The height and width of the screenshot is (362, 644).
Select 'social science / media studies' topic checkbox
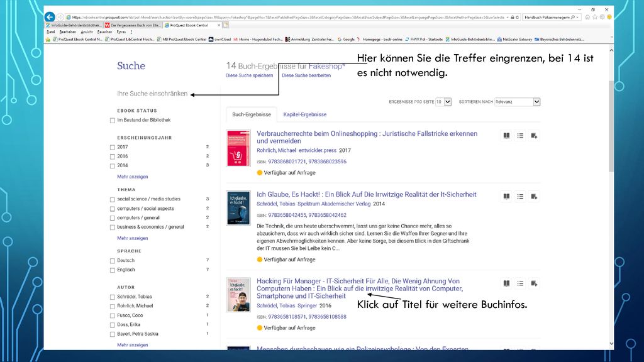[x=113, y=199]
